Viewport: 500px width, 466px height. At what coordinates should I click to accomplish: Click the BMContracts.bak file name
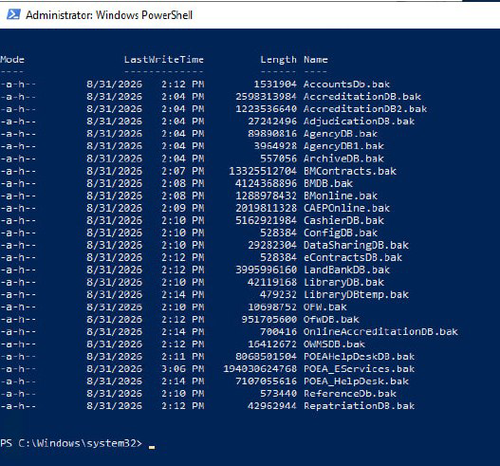[350, 171]
